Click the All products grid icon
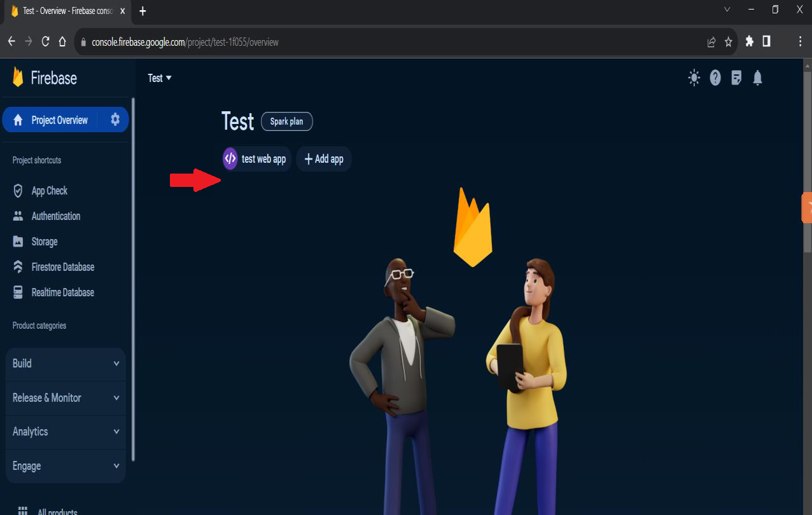 (x=23, y=511)
